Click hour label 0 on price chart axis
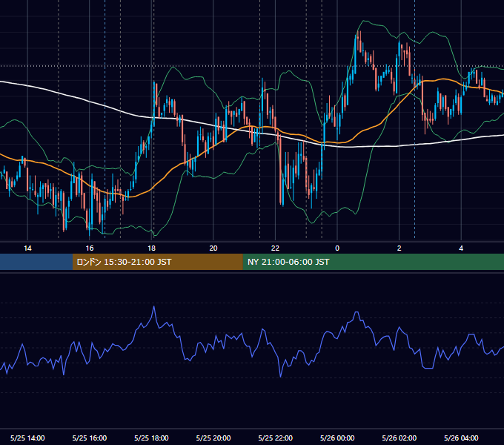 tap(337, 248)
